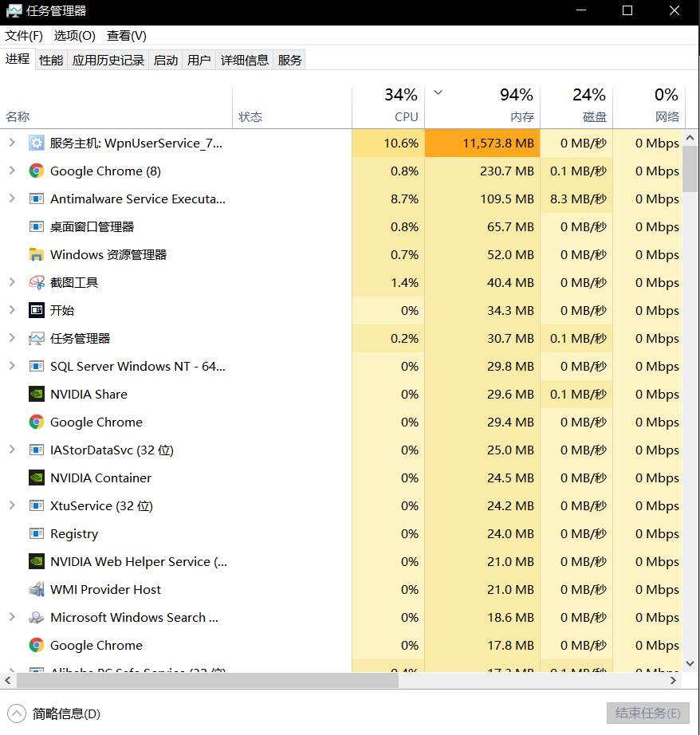Expand the WpnUserService service host group
Image resolution: width=700 pixels, height=735 pixels.
click(12, 143)
